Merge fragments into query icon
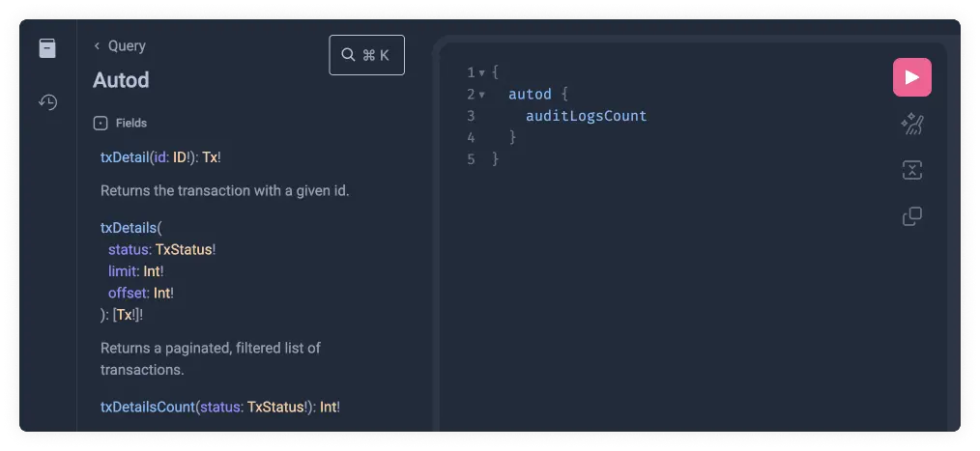Viewport: 980px width, 451px height. tap(911, 170)
